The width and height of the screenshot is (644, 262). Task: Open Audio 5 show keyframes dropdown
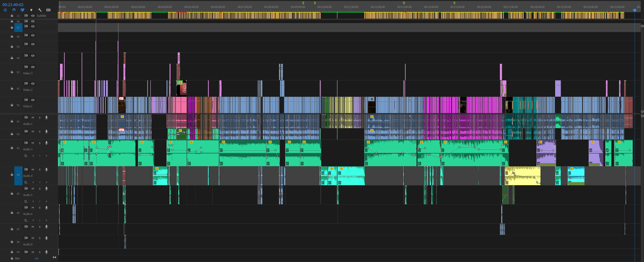pyautogui.click(x=26, y=201)
